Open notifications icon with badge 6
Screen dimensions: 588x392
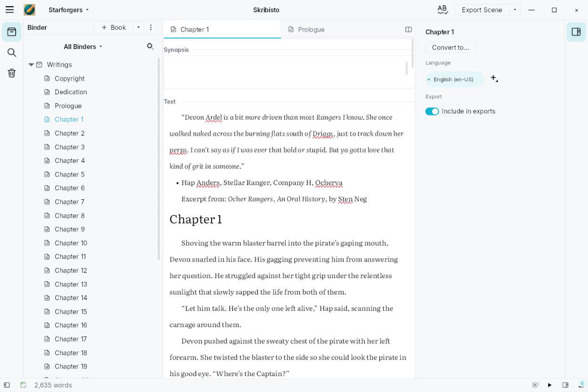click(x=581, y=385)
